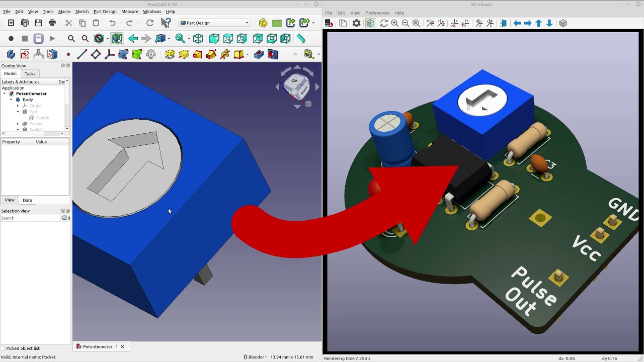The height and width of the screenshot is (362, 644).
Task: Close the Potentiometer document tab
Action: point(122,346)
